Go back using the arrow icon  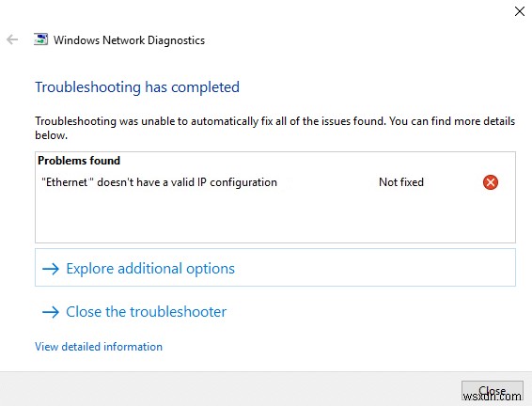[x=12, y=39]
